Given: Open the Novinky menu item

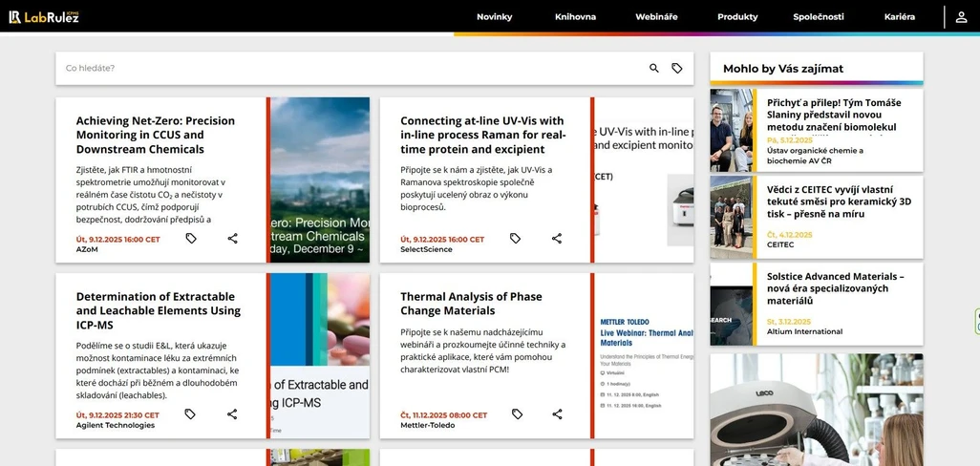Looking at the screenshot, I should pyautogui.click(x=494, y=17).
